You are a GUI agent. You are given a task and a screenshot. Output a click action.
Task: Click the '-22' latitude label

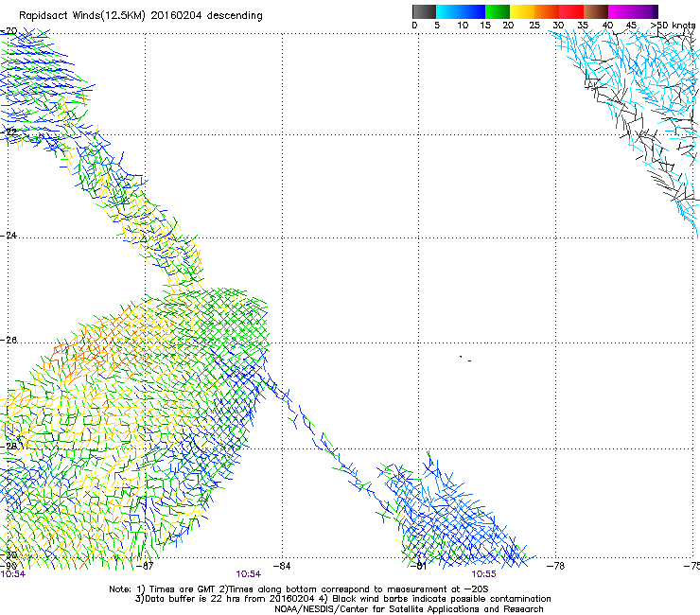pos(9,132)
